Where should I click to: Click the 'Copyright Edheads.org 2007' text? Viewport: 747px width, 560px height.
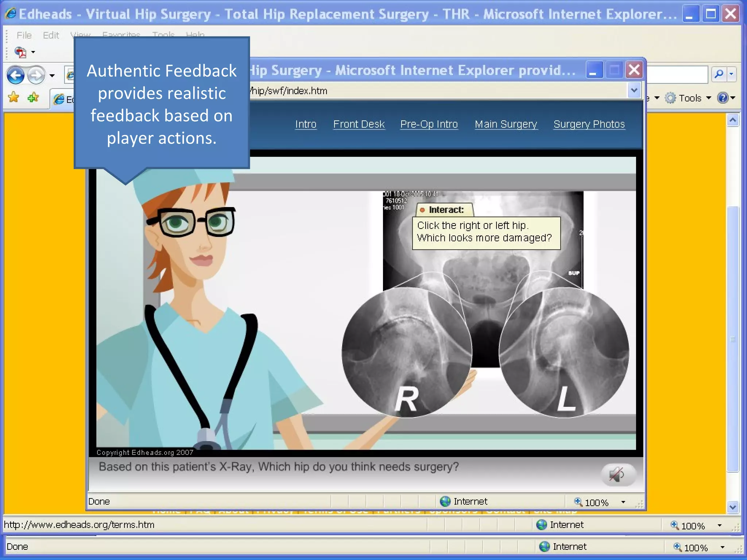tap(145, 452)
